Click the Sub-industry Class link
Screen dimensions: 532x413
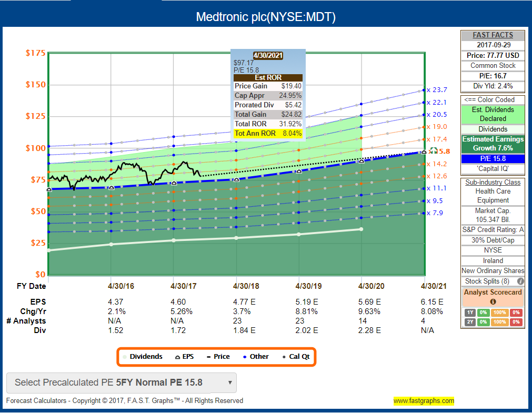tap(493, 182)
